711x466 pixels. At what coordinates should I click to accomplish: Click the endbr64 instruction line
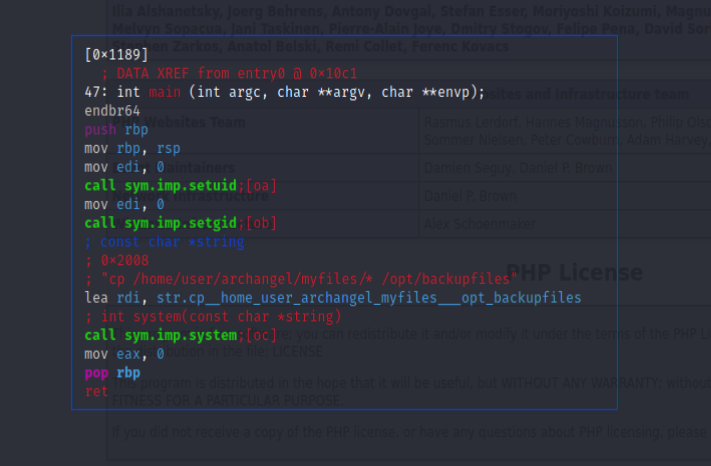pos(112,110)
